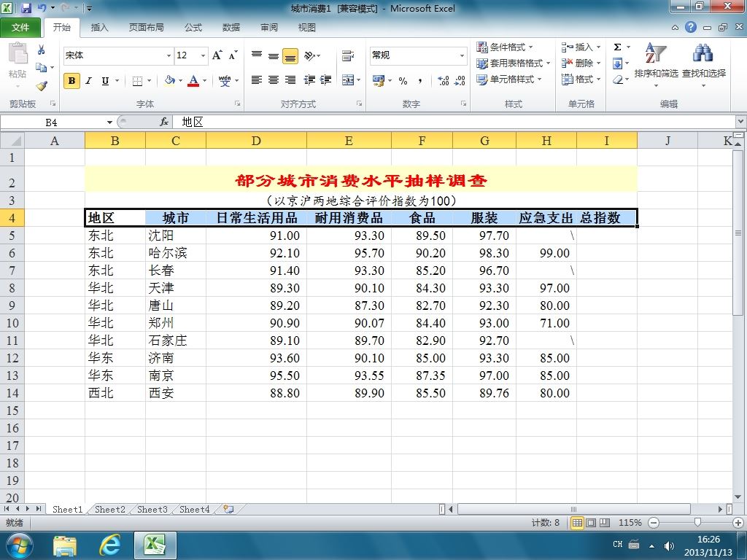The width and height of the screenshot is (747, 560).
Task: Select the Format Painter brush
Action: pos(42,86)
